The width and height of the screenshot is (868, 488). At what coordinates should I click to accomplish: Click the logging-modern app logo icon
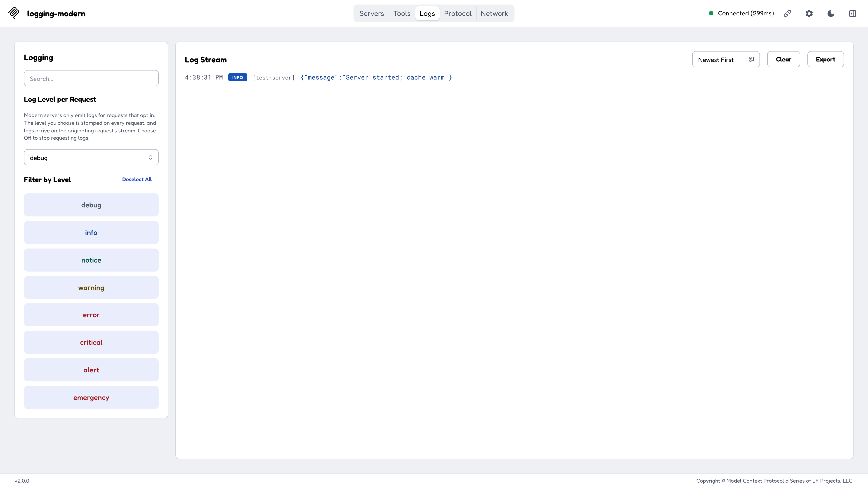point(14,13)
